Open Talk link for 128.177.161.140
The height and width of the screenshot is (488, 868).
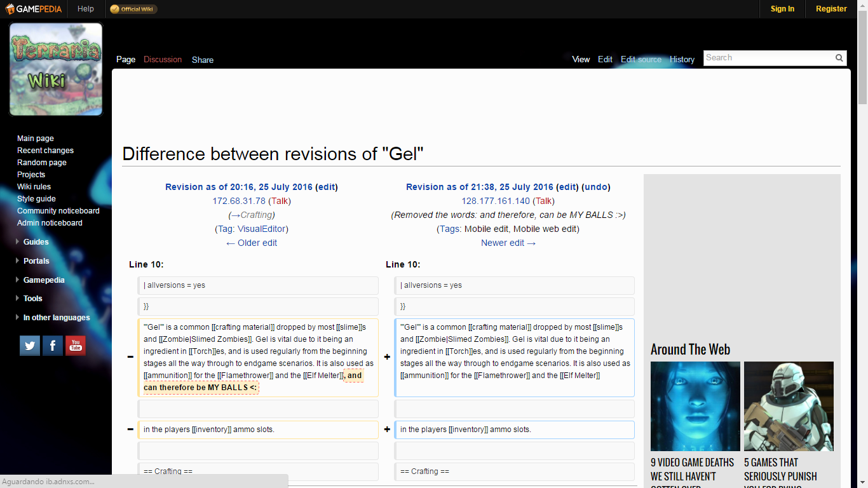pyautogui.click(x=545, y=201)
